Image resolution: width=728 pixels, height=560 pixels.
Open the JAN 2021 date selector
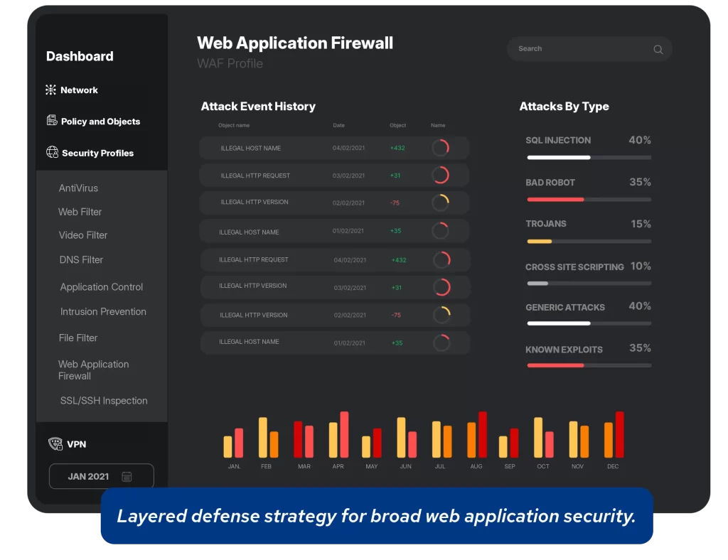[101, 476]
